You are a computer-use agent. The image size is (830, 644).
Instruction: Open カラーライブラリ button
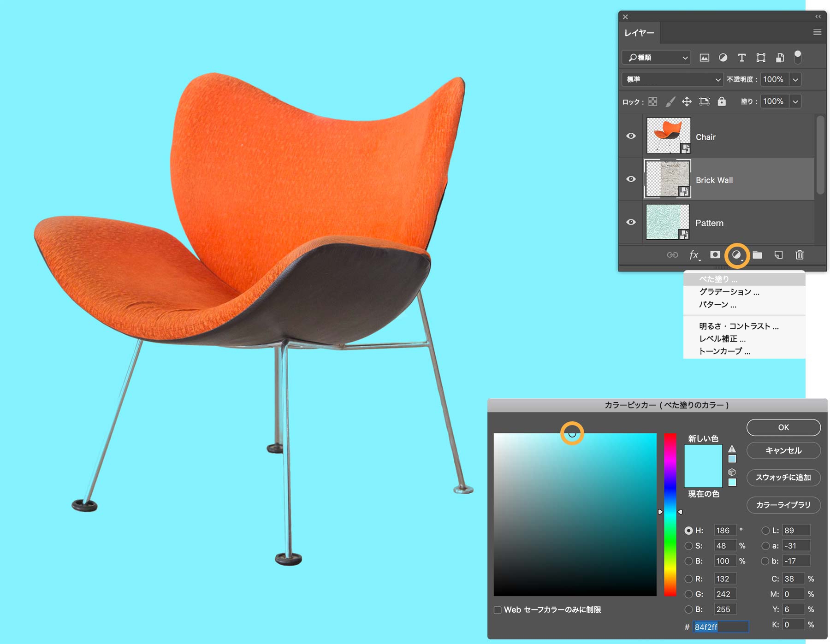click(x=783, y=505)
